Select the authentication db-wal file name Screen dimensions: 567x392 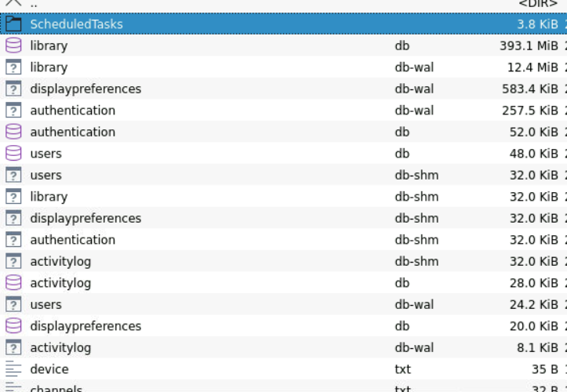72,111
